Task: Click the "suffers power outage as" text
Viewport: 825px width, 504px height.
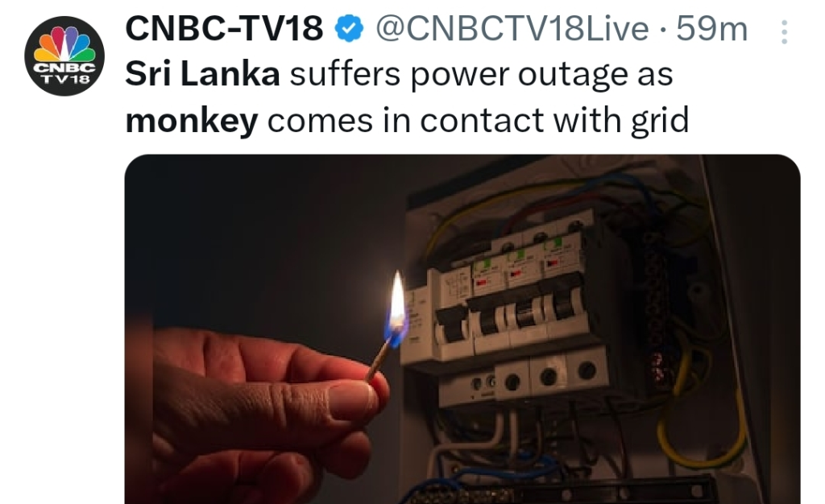Action: point(480,75)
